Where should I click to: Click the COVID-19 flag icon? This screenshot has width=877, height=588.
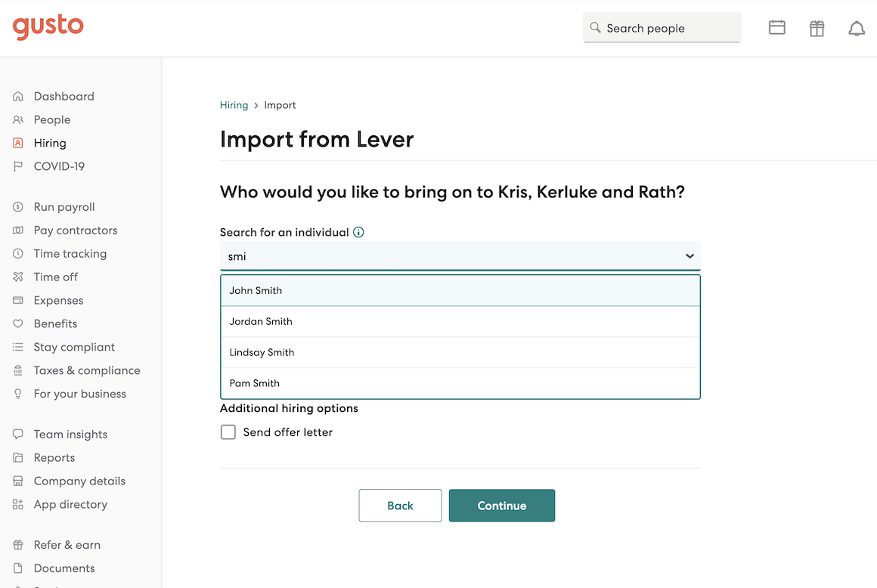click(x=18, y=166)
